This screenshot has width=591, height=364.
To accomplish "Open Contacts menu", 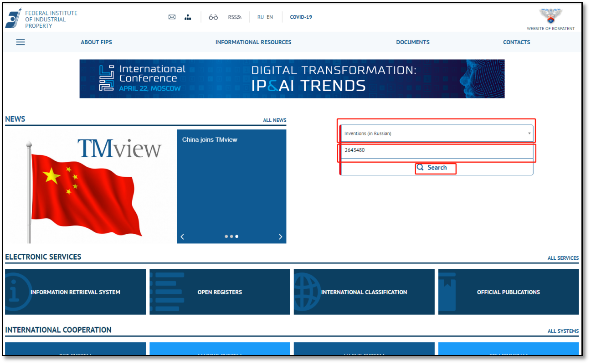I will point(516,42).
